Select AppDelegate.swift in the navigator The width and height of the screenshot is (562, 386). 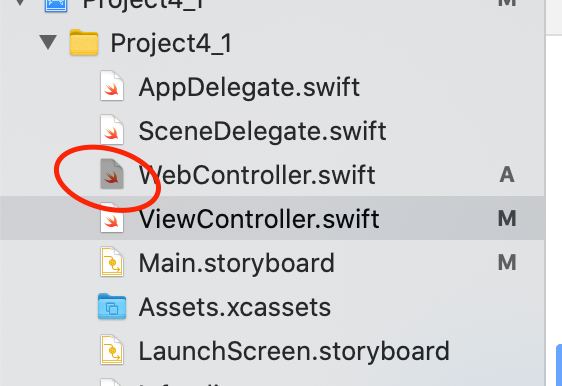pos(249,87)
